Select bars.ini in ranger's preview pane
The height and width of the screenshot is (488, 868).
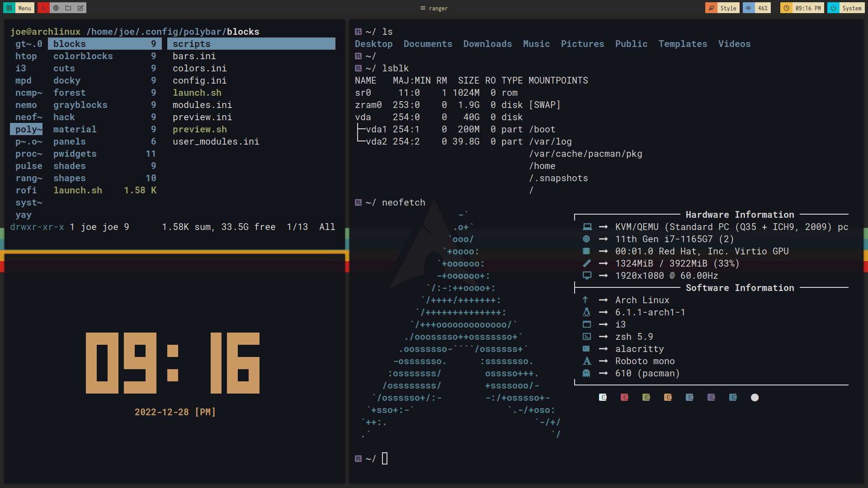pyautogui.click(x=194, y=56)
